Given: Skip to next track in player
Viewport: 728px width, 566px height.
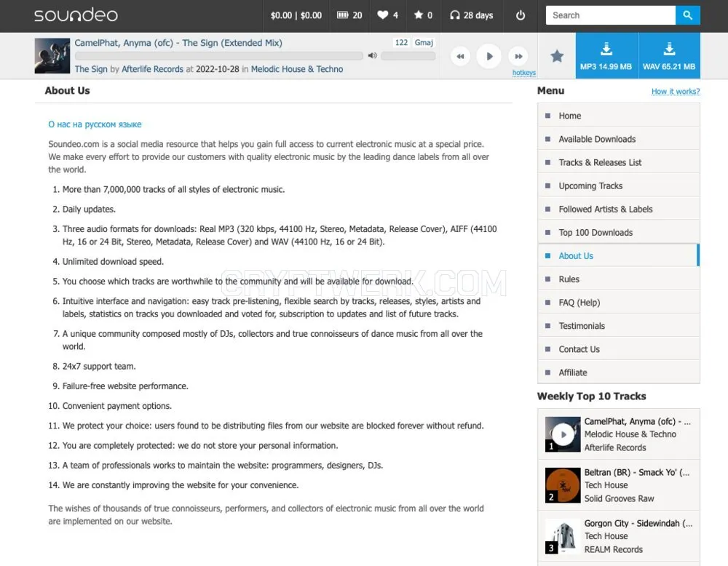Looking at the screenshot, I should tap(518, 56).
